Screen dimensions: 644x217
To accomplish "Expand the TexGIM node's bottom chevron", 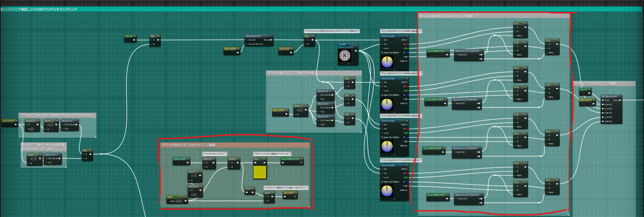I will pyautogui.click(x=348, y=64).
